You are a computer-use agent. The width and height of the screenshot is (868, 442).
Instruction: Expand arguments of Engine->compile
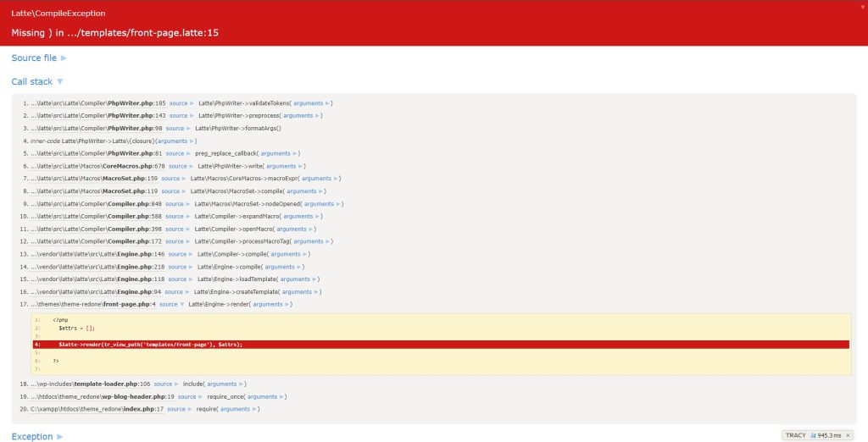pos(283,267)
